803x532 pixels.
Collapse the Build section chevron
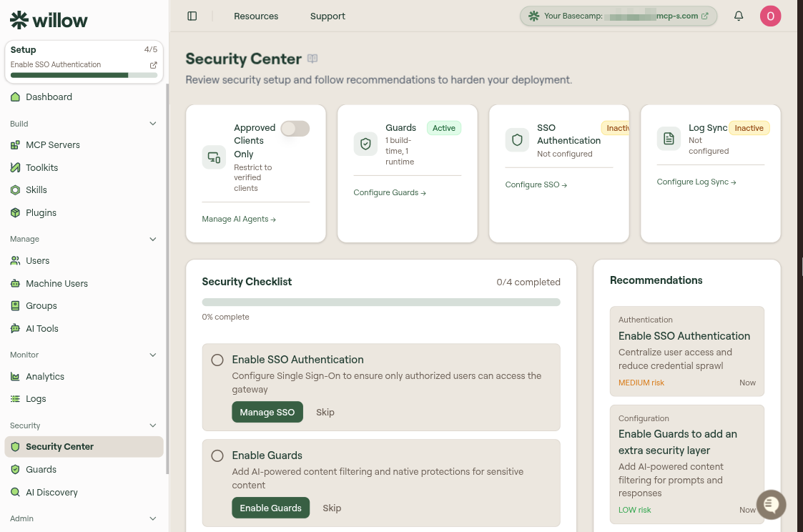tap(152, 124)
